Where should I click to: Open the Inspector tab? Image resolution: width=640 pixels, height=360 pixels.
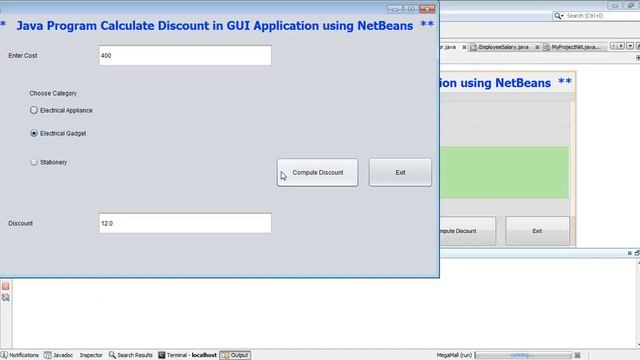(91, 355)
